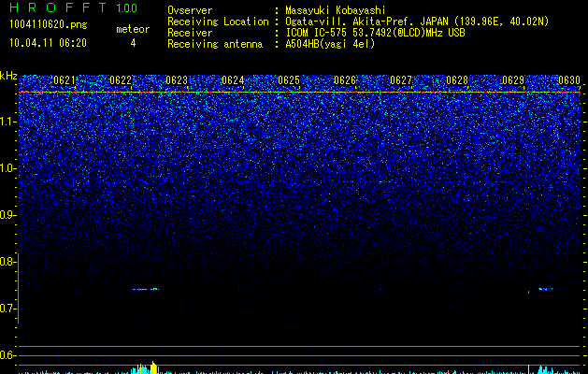This screenshot has width=588, height=374.
Task: Click the 0626 time marker
Action: coord(345,80)
